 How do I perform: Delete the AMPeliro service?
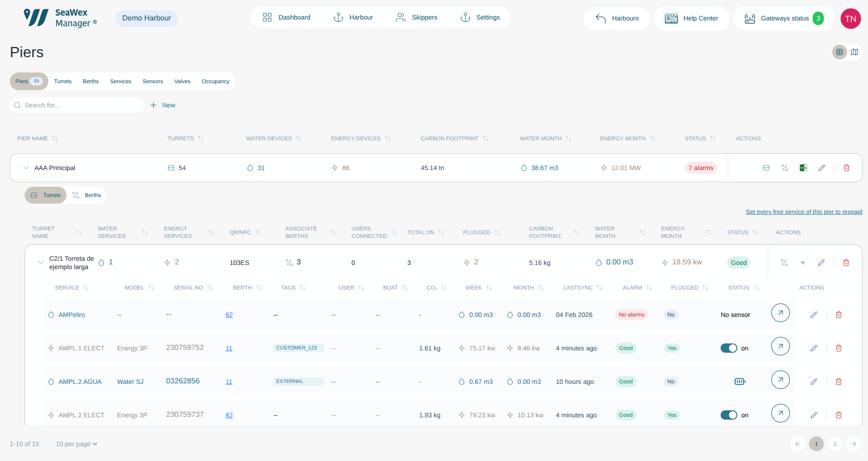[x=839, y=315]
